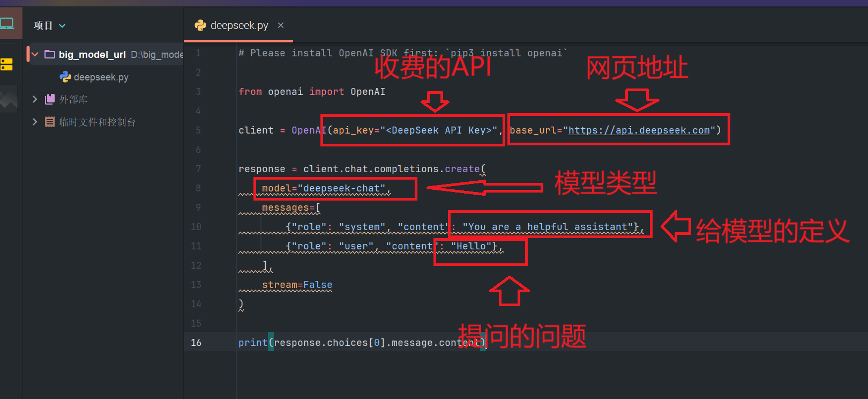868x399 pixels.
Task: Click the print call on line 16
Action: pyautogui.click(x=253, y=343)
